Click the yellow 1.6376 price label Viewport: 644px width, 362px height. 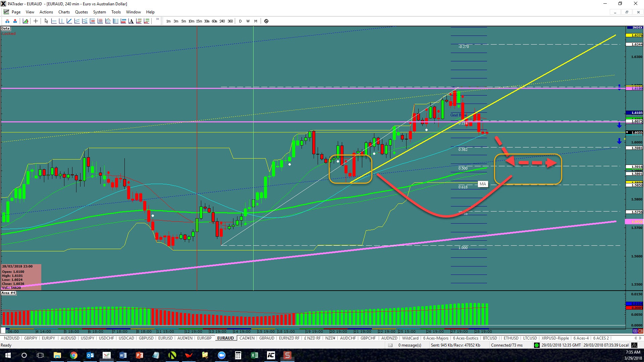pos(636,36)
